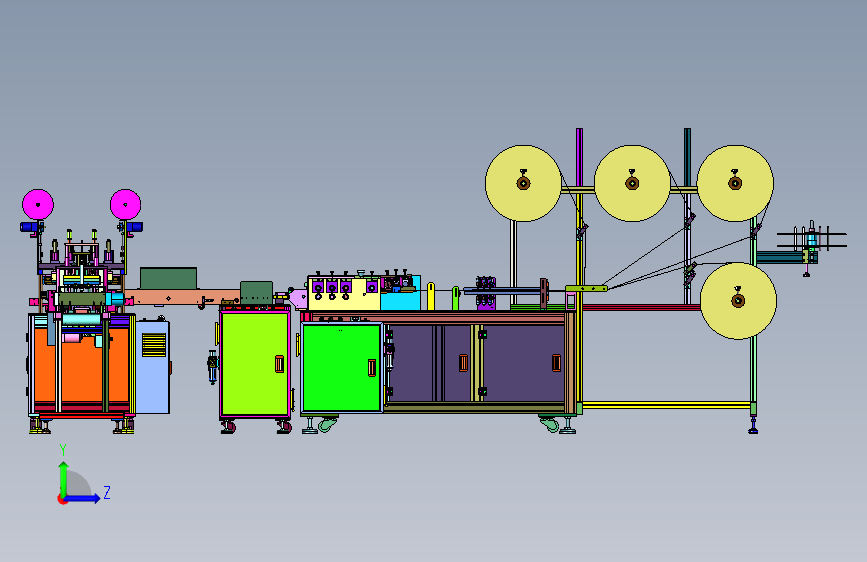867x562 pixels.
Task: Select the cyan block beside roller module
Action: (x=400, y=300)
